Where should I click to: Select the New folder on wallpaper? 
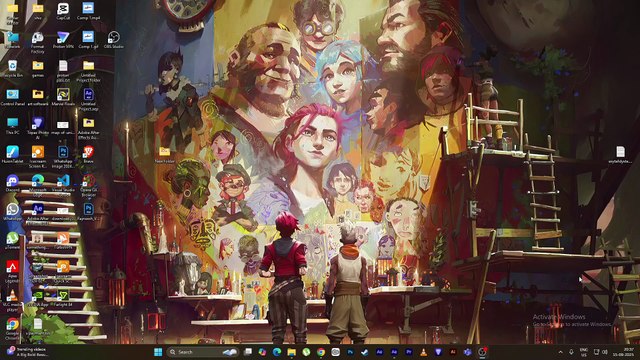(164, 154)
